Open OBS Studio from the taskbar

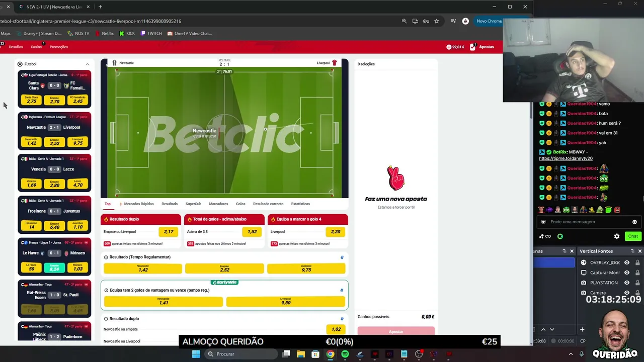click(x=419, y=354)
